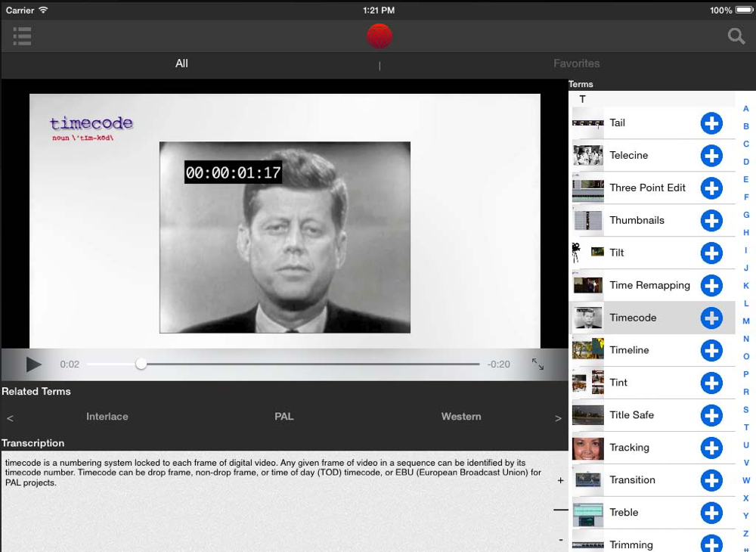Jump to letter W in index
Image resolution: width=756 pixels, height=552 pixels.
click(x=746, y=480)
